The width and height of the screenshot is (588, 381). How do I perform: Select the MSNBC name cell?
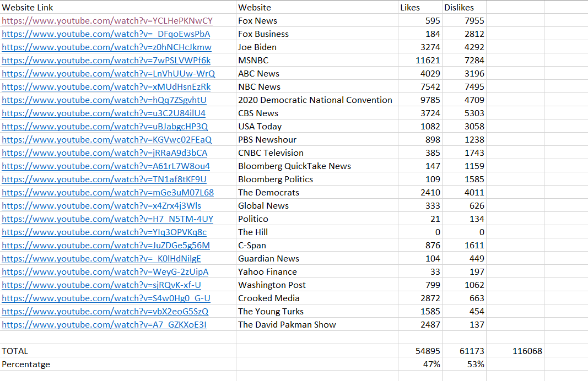point(317,61)
